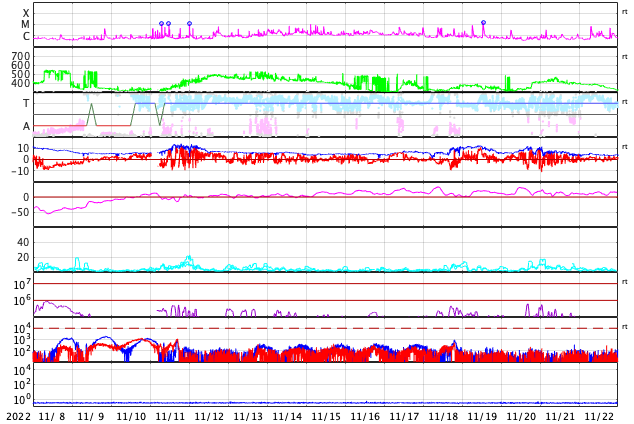Select the 11/16 date label
This screenshot has height=424, width=634.
(365, 416)
